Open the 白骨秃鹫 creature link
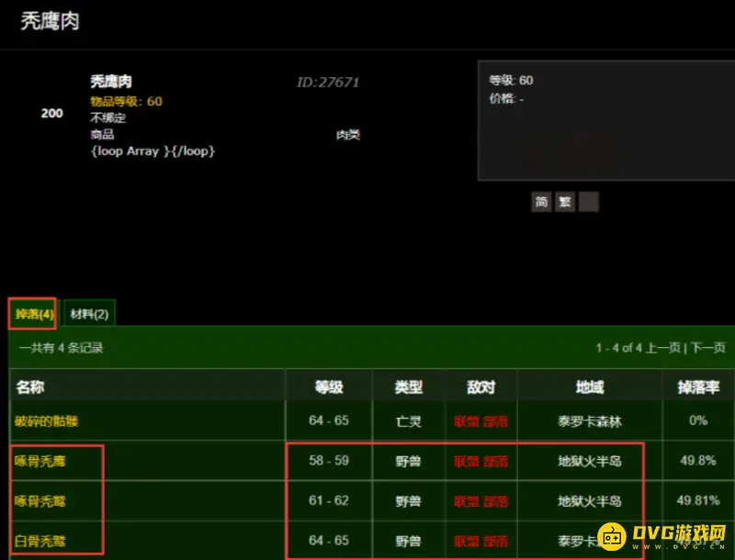The image size is (735, 560). (40, 542)
